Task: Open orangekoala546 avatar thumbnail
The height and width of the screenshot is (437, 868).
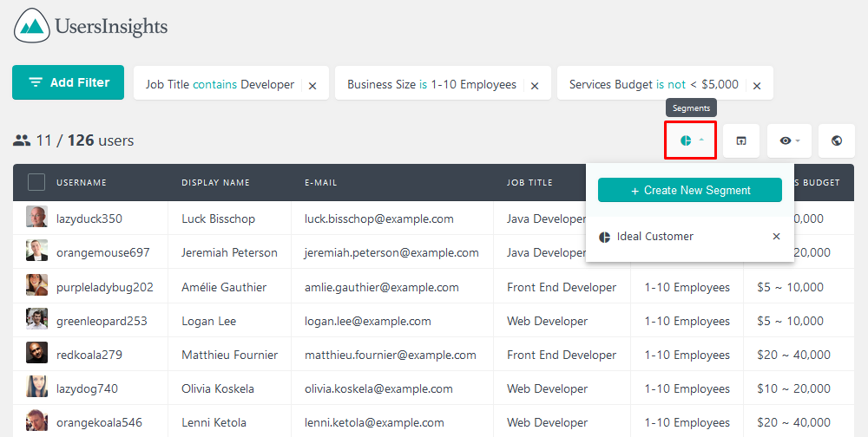Action: pos(36,421)
